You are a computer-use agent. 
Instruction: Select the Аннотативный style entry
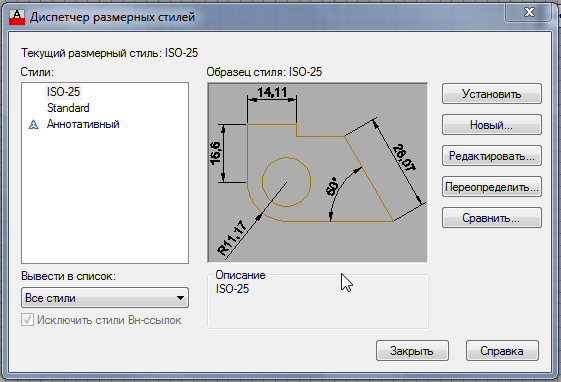point(83,124)
